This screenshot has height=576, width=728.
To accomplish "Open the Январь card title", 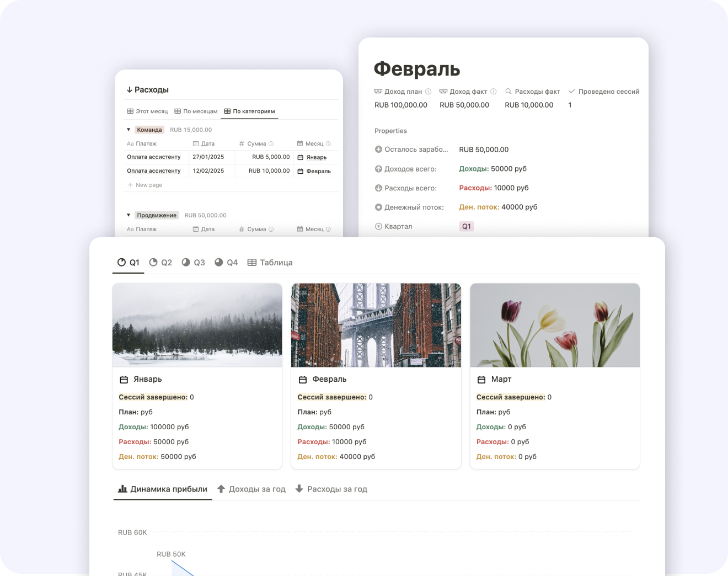I will tap(148, 380).
